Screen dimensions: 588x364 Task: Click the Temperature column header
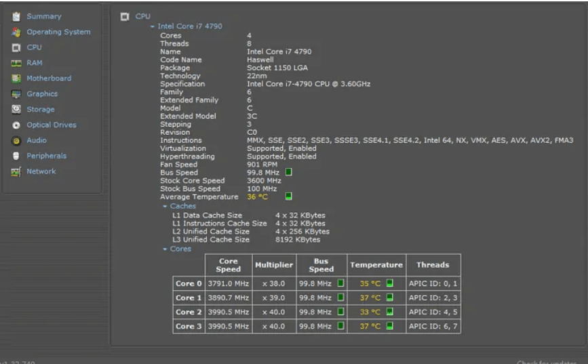(376, 265)
